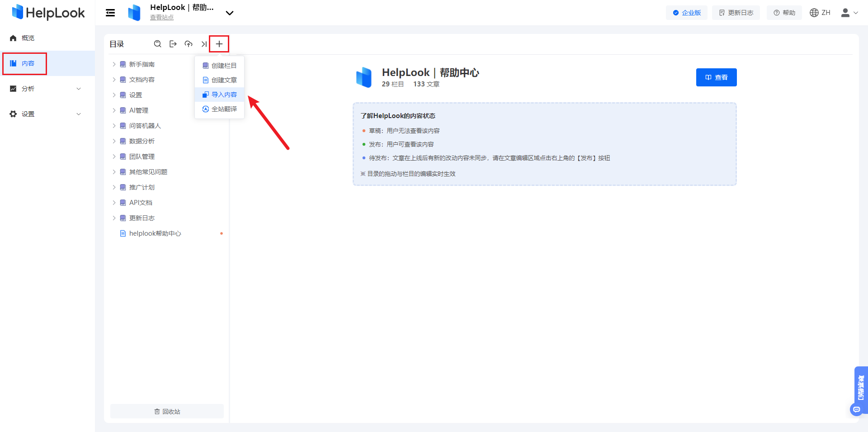Click the helplook帮助中心 document icon
868x432 pixels.
pos(123,233)
